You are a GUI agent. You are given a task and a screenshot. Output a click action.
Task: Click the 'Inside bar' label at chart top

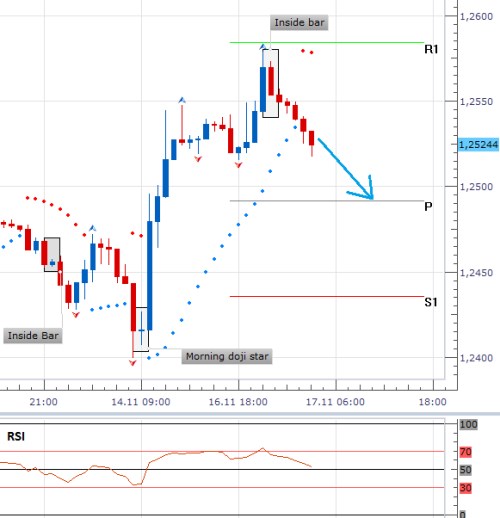299,23
